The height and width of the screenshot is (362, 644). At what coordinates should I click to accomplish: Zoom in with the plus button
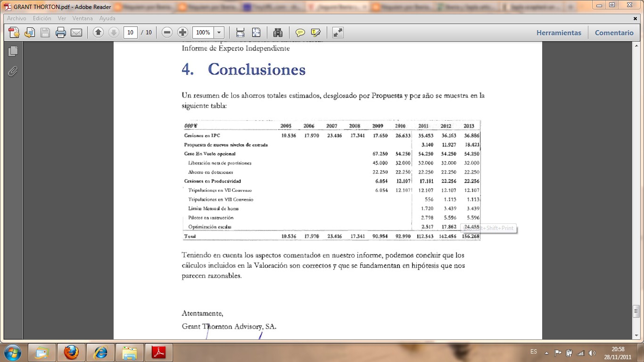click(x=182, y=33)
